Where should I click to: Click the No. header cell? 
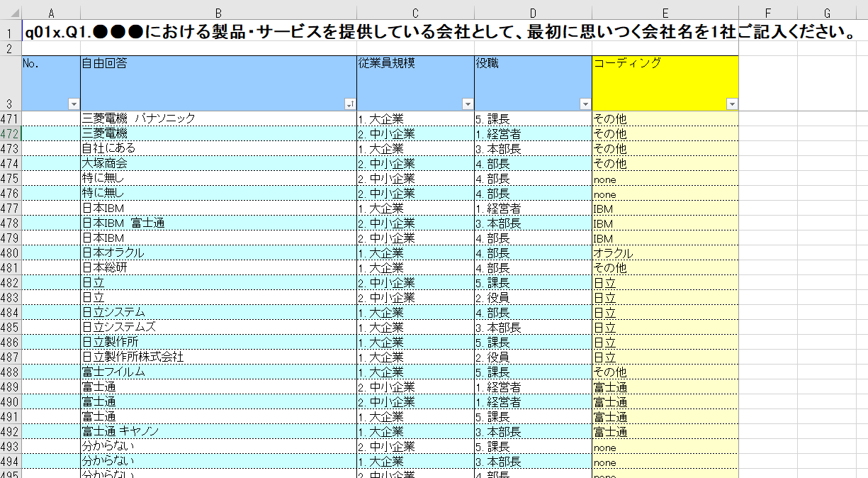51,83
